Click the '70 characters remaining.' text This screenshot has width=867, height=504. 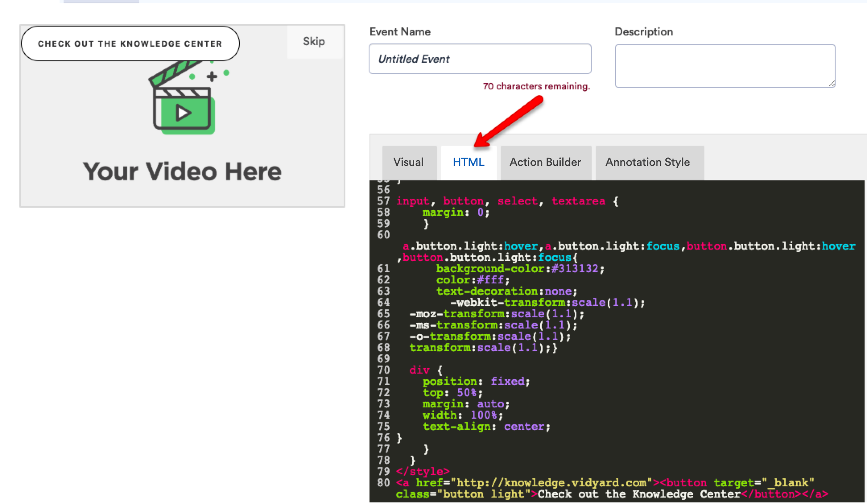click(x=536, y=86)
